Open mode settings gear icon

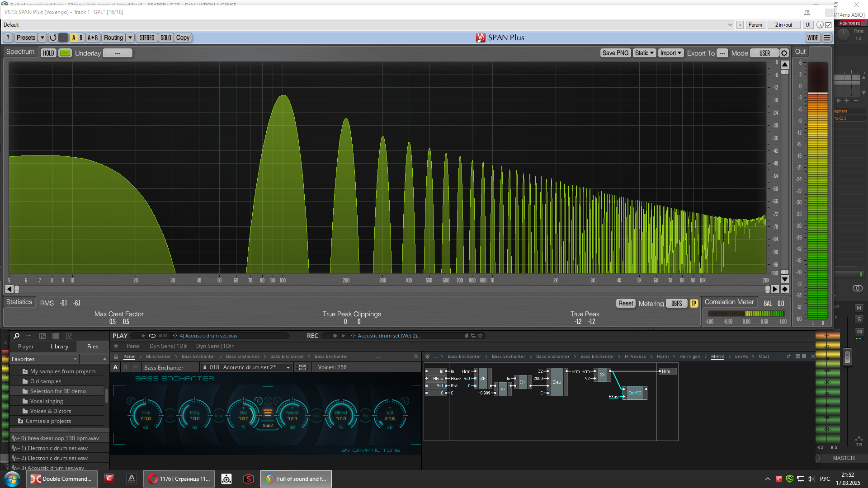784,53
